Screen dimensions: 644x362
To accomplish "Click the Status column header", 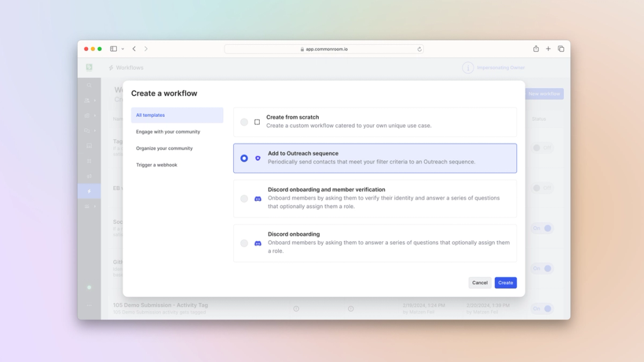I will coord(539,119).
